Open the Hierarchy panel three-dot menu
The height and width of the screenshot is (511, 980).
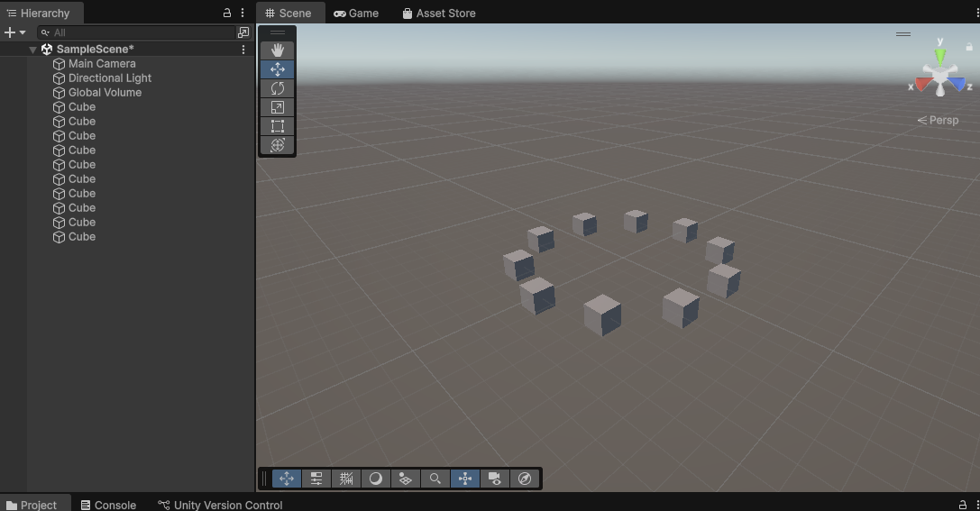(243, 13)
